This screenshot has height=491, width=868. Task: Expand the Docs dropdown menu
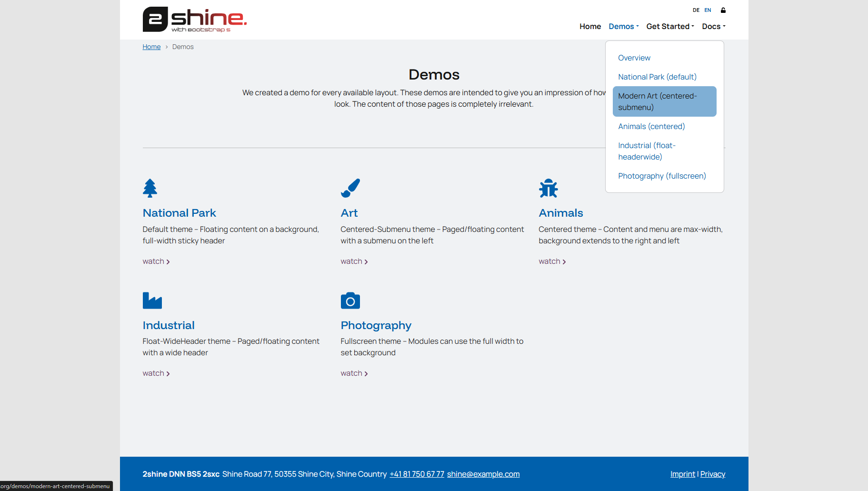713,27
